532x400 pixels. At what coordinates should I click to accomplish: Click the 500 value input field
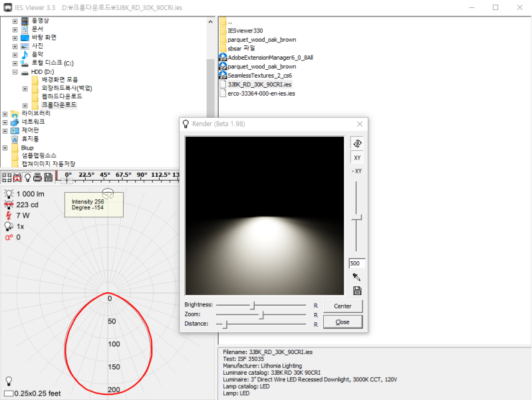tap(357, 263)
